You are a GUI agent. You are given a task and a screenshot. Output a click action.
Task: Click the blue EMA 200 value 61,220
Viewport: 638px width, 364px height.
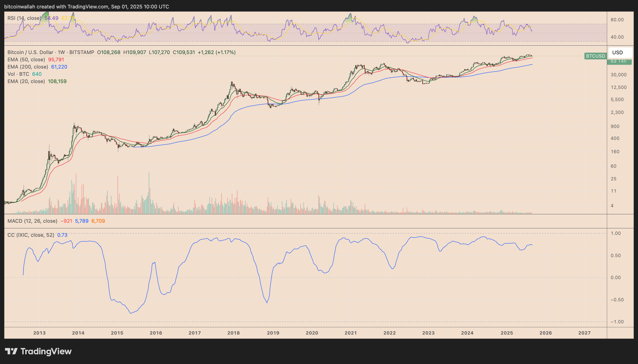pyautogui.click(x=59, y=67)
